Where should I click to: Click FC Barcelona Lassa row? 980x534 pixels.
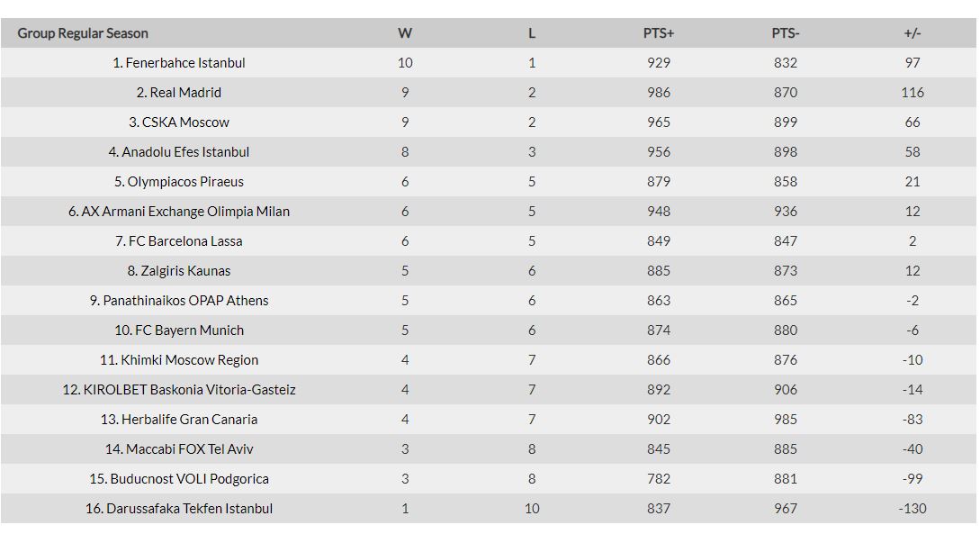tap(488, 240)
